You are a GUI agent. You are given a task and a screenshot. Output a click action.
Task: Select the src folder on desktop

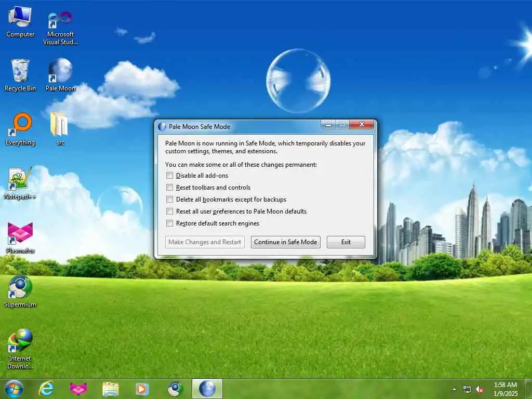tap(60, 129)
